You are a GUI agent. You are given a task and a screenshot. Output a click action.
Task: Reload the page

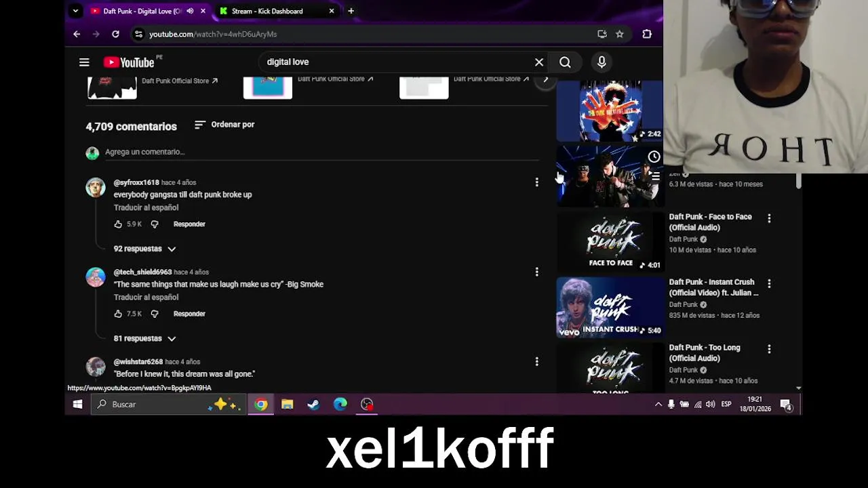pos(115,34)
